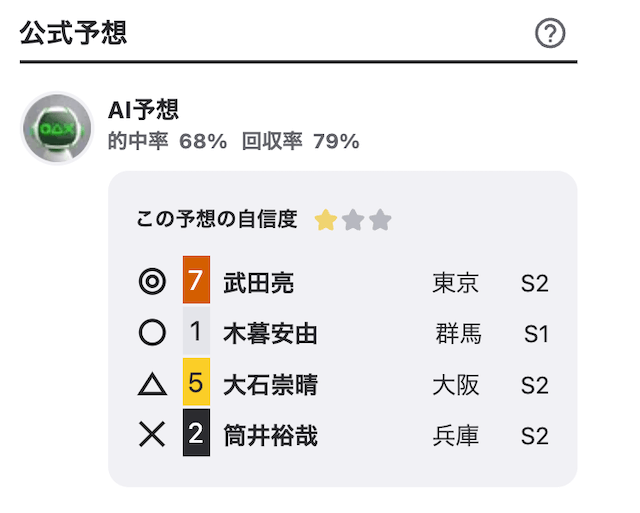Click the AI予想 title
640x513 pixels.
pos(143,109)
